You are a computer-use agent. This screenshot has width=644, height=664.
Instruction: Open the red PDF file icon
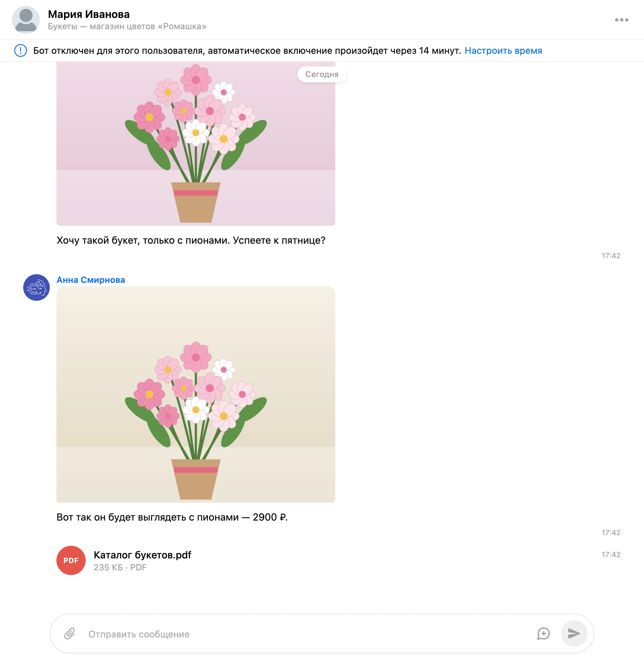coord(71,560)
